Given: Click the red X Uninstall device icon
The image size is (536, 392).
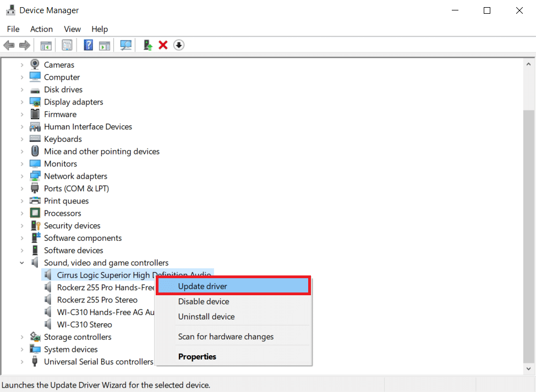Looking at the screenshot, I should tap(163, 45).
